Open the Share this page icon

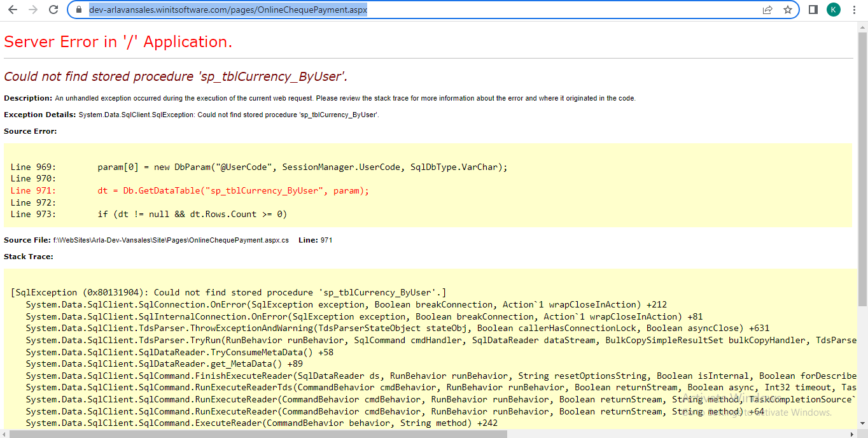click(767, 10)
